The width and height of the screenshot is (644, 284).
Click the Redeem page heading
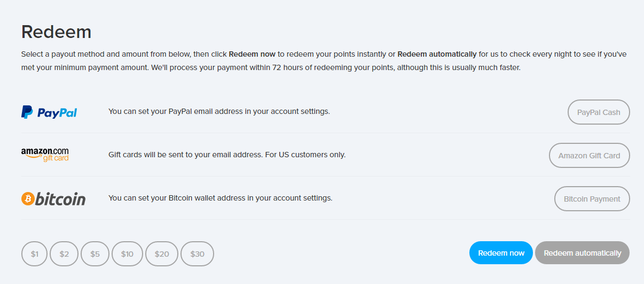[x=56, y=32]
